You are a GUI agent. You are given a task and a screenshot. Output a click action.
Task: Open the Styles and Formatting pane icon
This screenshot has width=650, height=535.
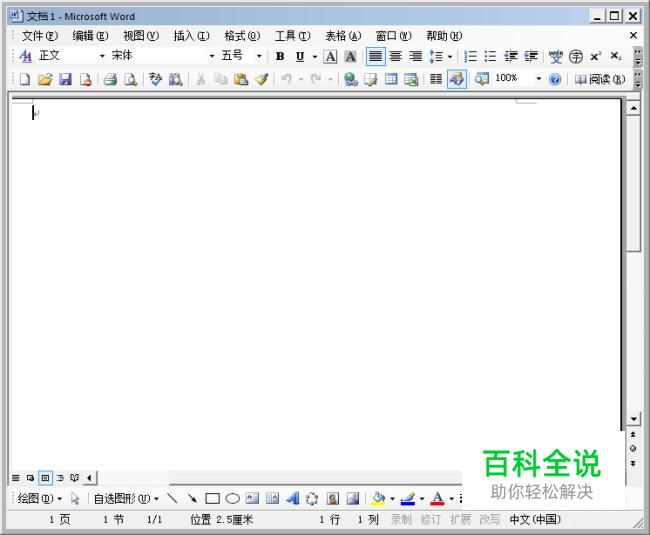click(25, 56)
